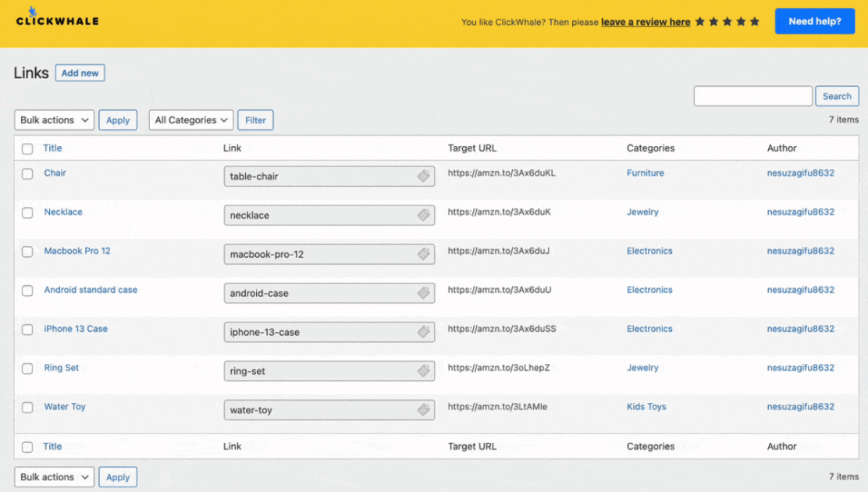Copy the iphone-13-case link via its icon
Image resolution: width=868 pixels, height=492 pixels.
coord(424,332)
